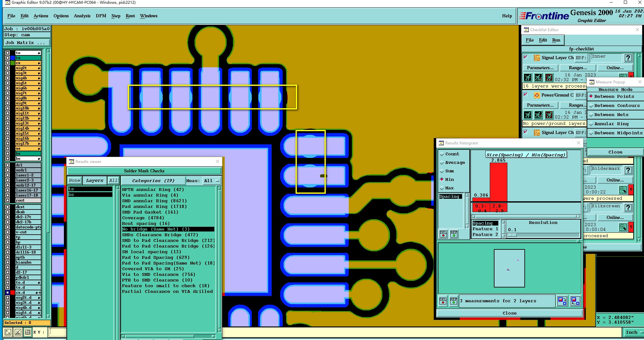Toggle the Power/Ground check checkbox

tap(525, 94)
